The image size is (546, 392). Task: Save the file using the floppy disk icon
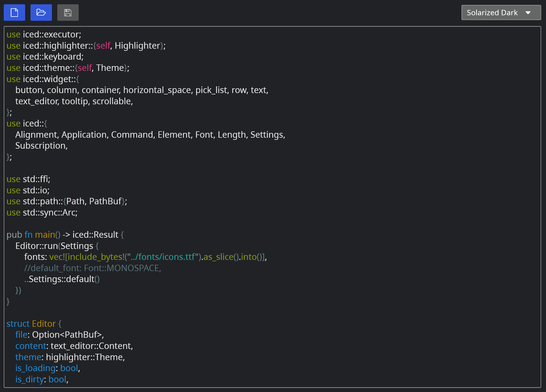[x=68, y=12]
